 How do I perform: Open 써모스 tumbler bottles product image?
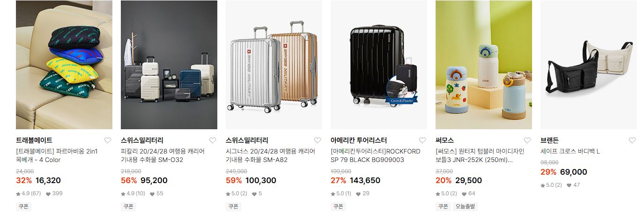[484, 65]
